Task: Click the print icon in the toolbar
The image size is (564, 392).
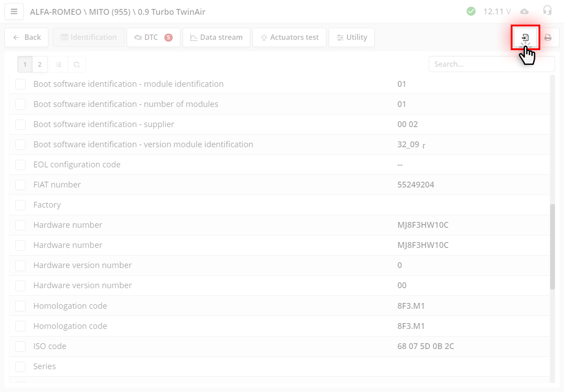Action: click(548, 37)
